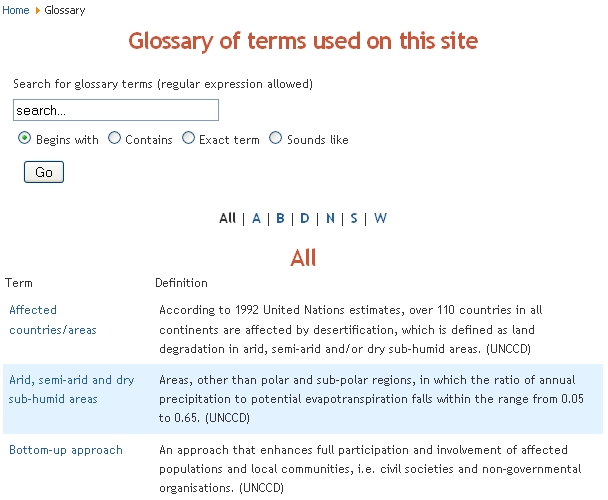Show All glossary entries in letter index
608x500 pixels.
click(227, 218)
